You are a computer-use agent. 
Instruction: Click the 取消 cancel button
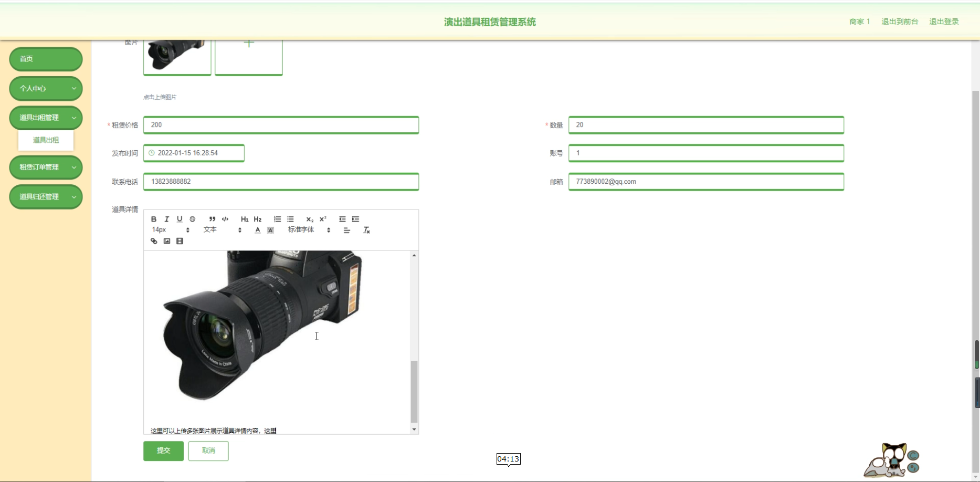click(x=208, y=450)
